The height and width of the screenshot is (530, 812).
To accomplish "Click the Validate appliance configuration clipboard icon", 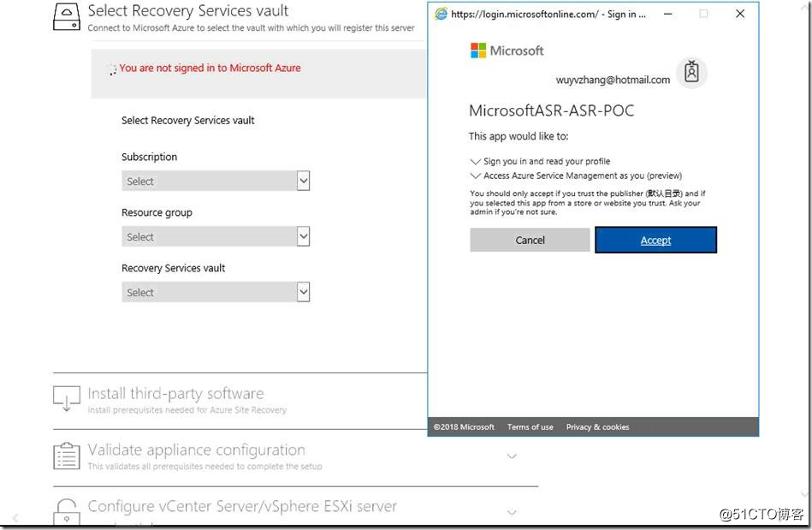I will (67, 456).
